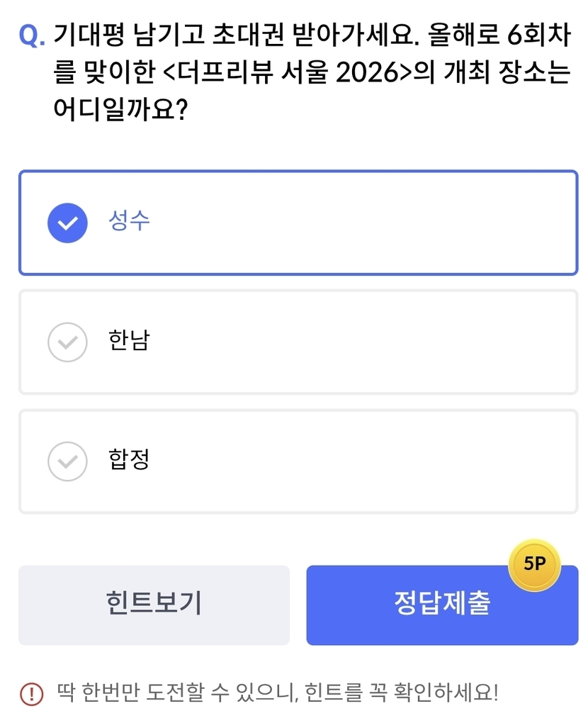
Task: Tick the gray check circle for 합정
Action: [x=67, y=461]
